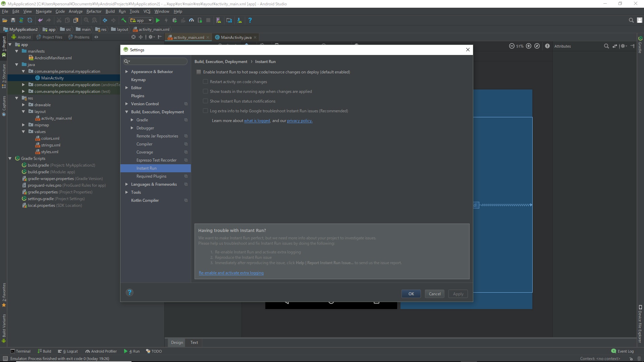
Task: Toggle Log extra info for Google troubleshooting
Action: 206,111
